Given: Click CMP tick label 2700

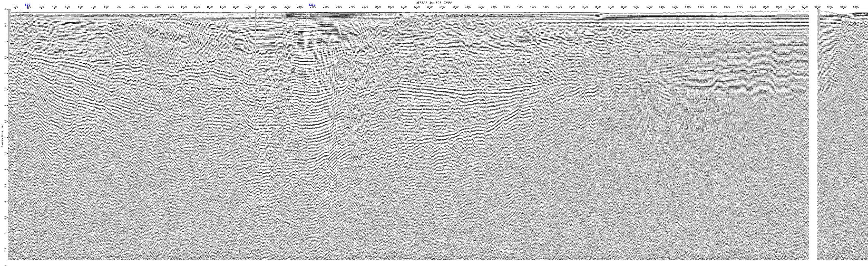Looking at the screenshot, I should (352, 7).
